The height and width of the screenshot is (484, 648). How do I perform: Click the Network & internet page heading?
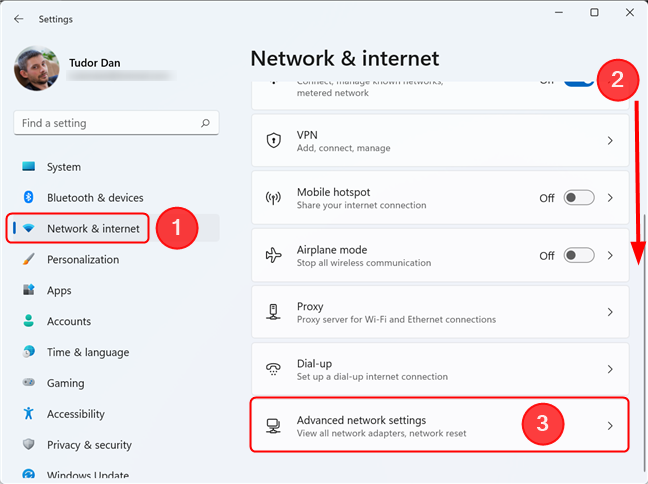[x=345, y=58]
